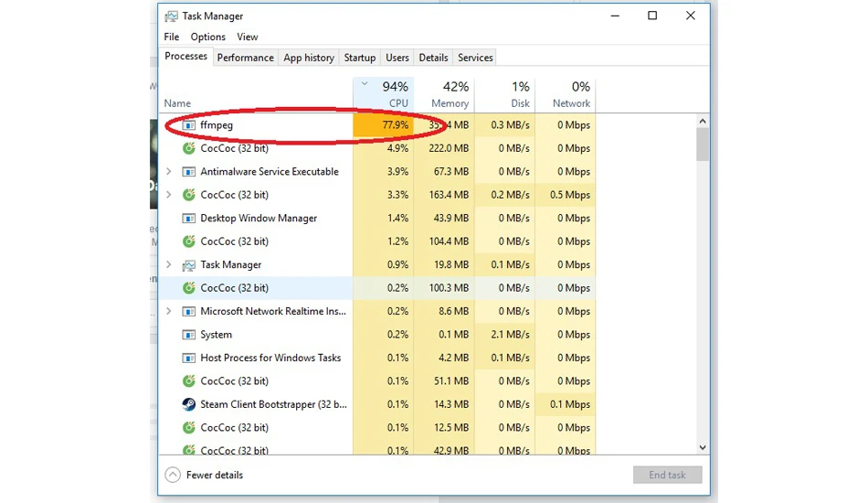
Task: Select the Steam Client Bootstrapper icon
Action: point(189,404)
